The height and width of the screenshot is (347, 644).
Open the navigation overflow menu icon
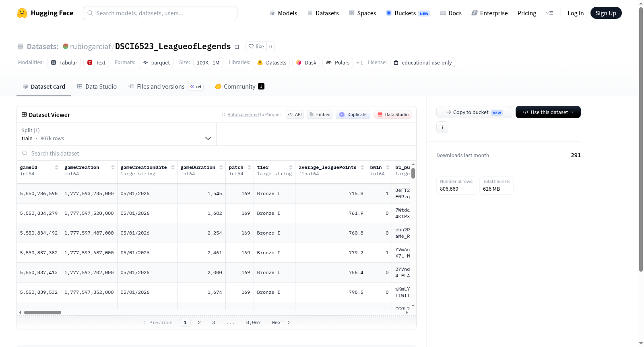tap(549, 13)
